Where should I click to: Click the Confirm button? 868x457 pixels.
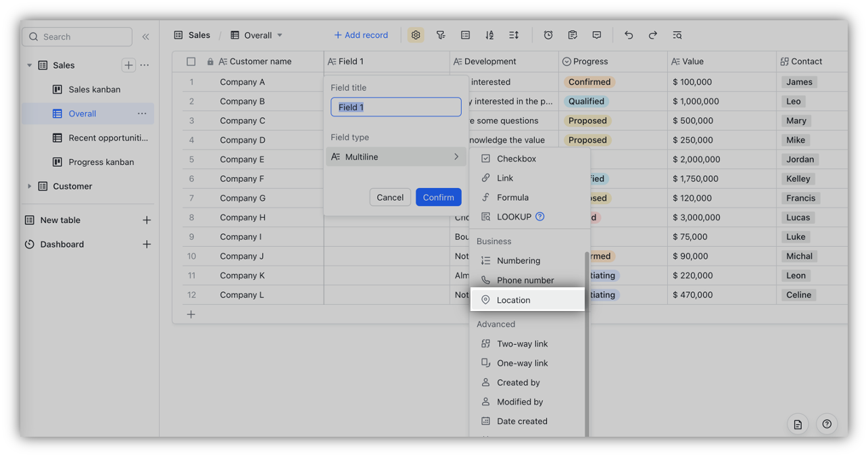click(439, 197)
